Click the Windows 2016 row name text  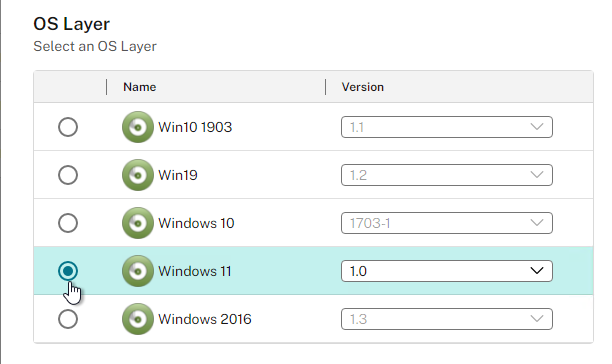(205, 319)
